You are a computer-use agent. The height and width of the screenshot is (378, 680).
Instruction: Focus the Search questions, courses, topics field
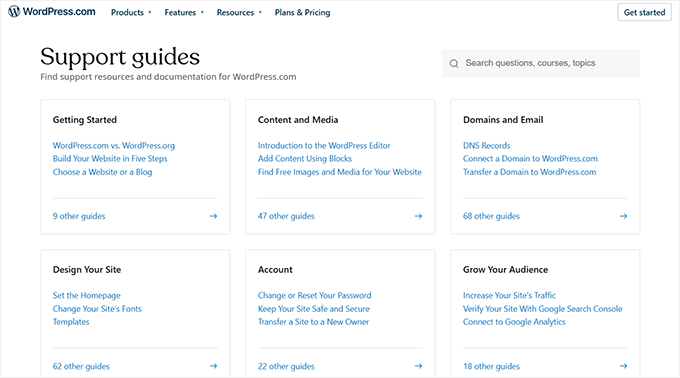click(x=541, y=63)
